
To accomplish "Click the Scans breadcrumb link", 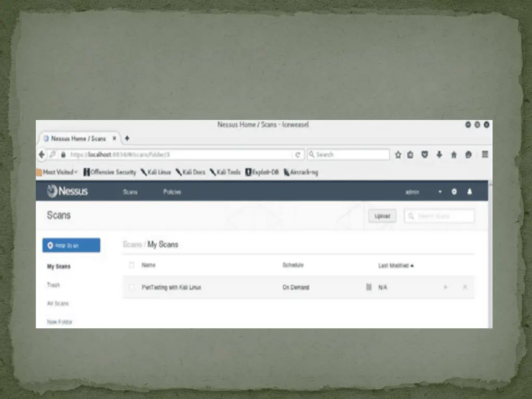I will click(132, 244).
